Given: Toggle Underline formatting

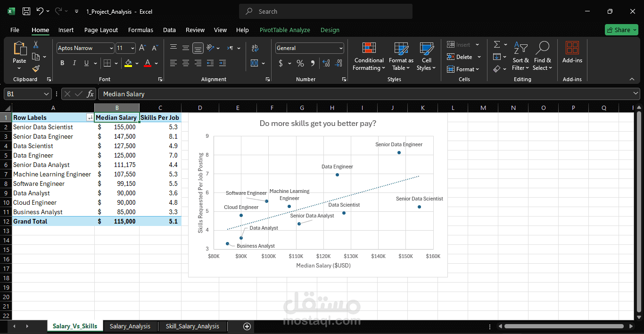Looking at the screenshot, I should click(86, 63).
